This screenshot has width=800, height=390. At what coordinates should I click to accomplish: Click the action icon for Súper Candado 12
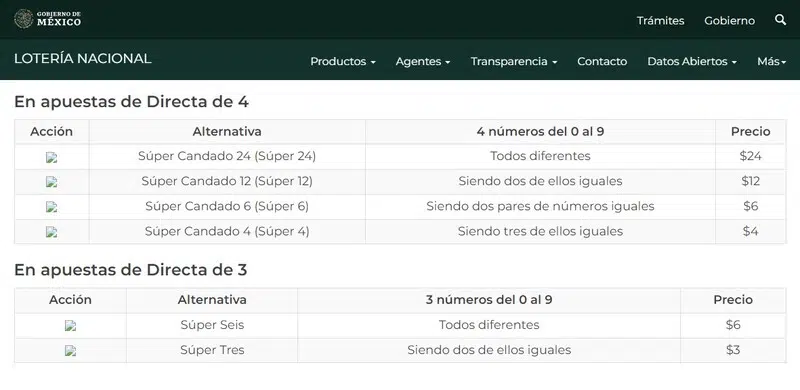[x=52, y=182]
